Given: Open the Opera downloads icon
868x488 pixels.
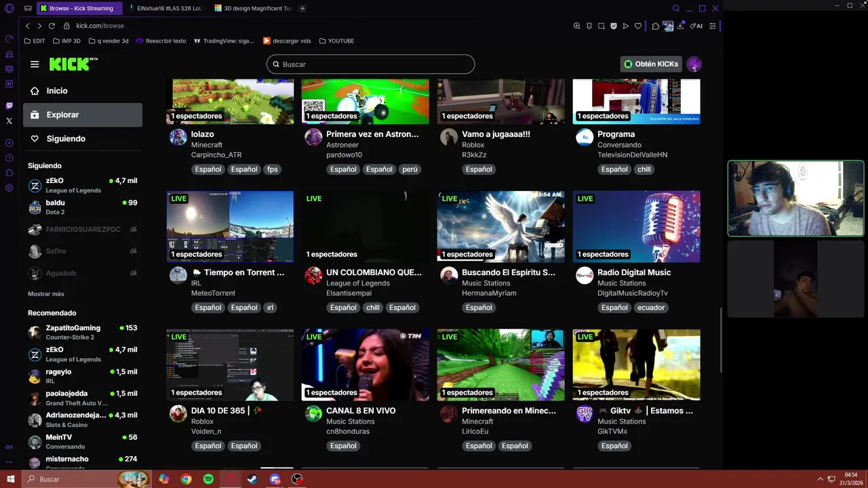Looking at the screenshot, I should [680, 26].
